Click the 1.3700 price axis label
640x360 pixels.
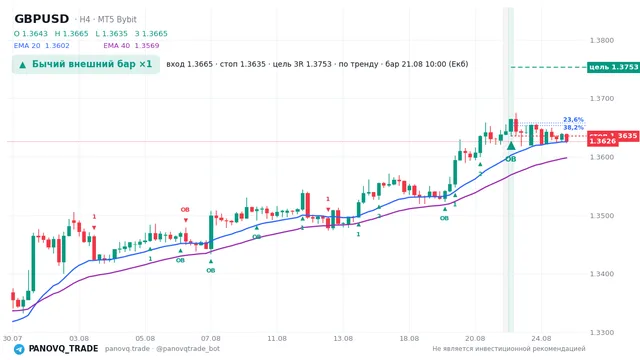pos(602,98)
